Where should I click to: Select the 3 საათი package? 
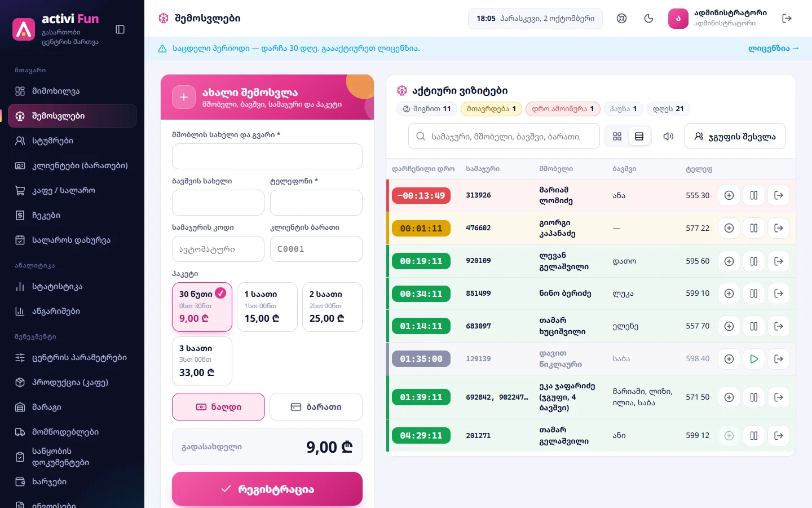202,361
